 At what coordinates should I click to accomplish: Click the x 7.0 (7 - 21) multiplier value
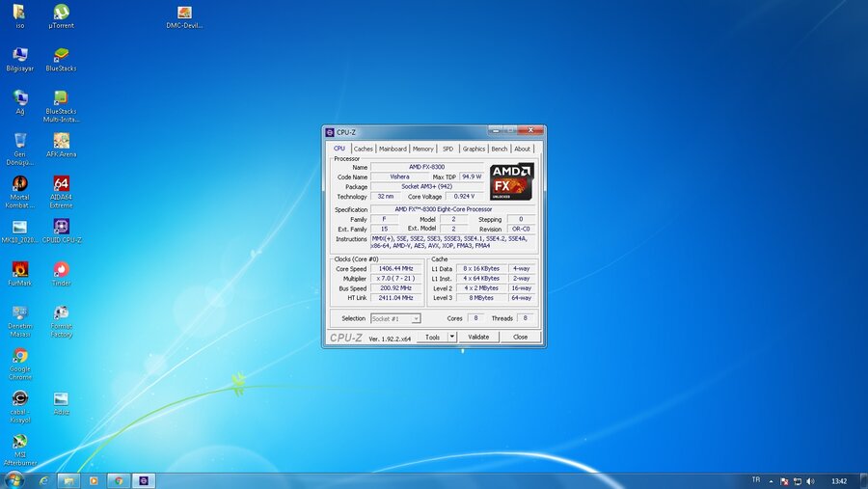[x=395, y=279]
